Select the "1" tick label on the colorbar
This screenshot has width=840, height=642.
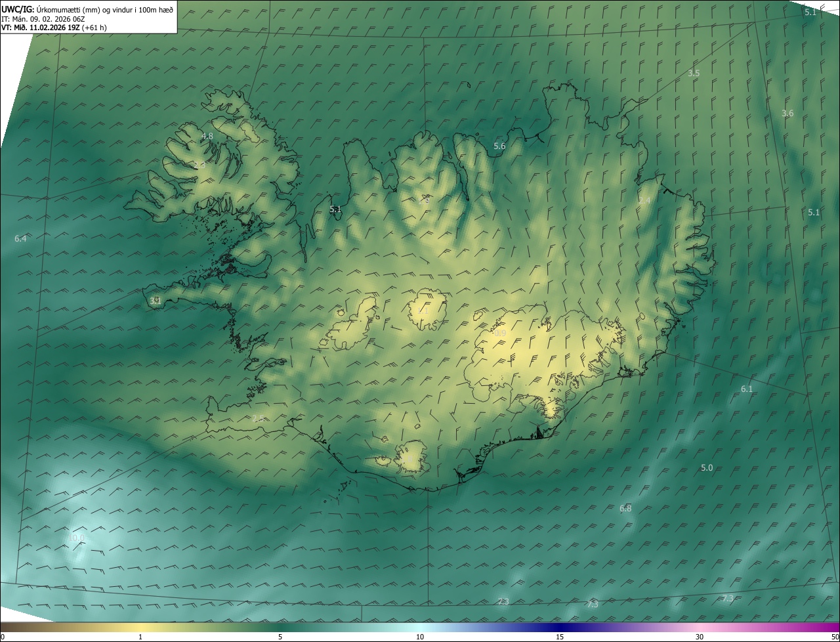coord(140,637)
